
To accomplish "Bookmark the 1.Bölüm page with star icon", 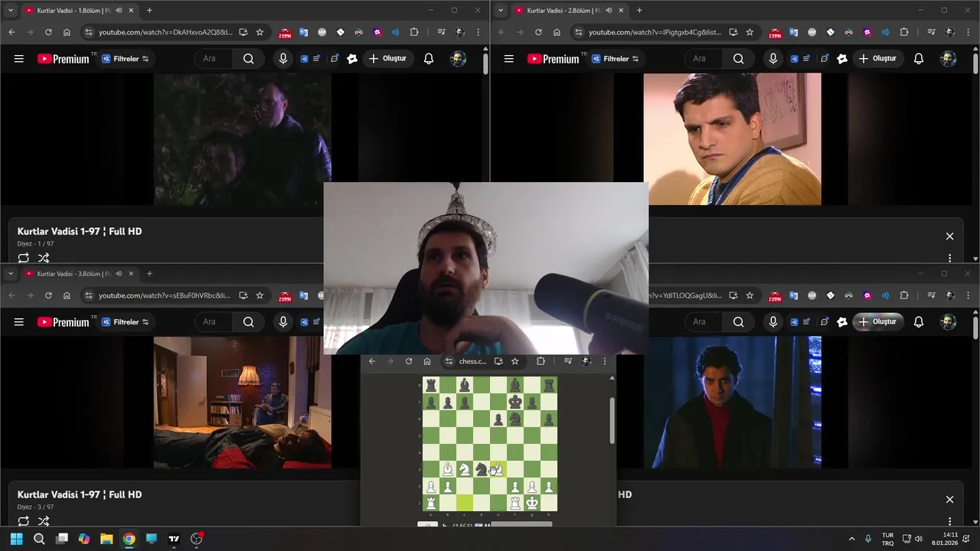I will (260, 32).
